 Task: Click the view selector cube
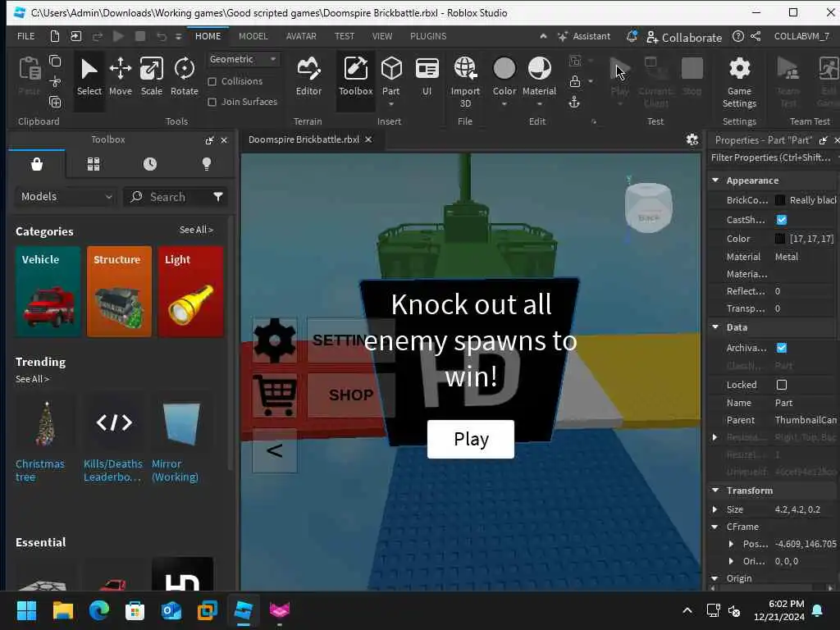click(648, 208)
